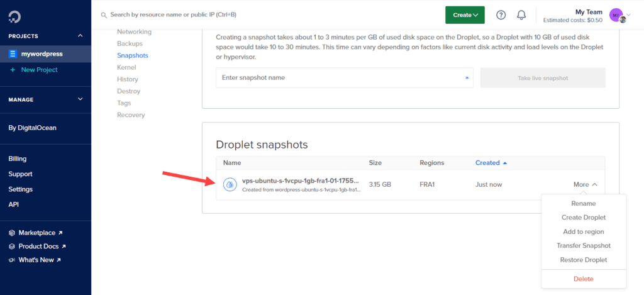644x295 pixels.
Task: Click the snapshot droplet icon
Action: 230,184
